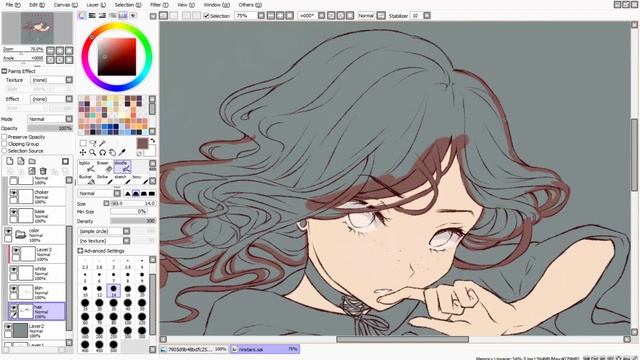Delete layer with the trash icon
This screenshot has height=360, width=640.
43,171
